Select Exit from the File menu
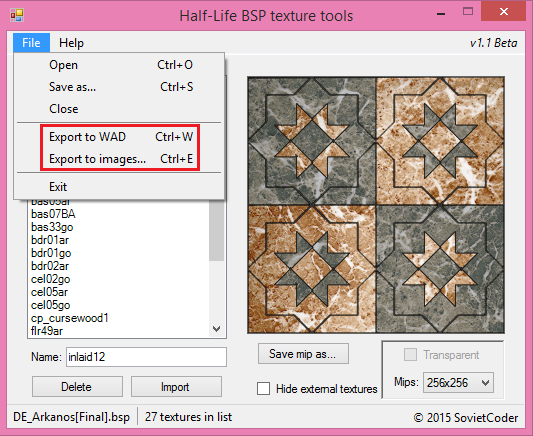This screenshot has width=533, height=436. click(x=119, y=187)
